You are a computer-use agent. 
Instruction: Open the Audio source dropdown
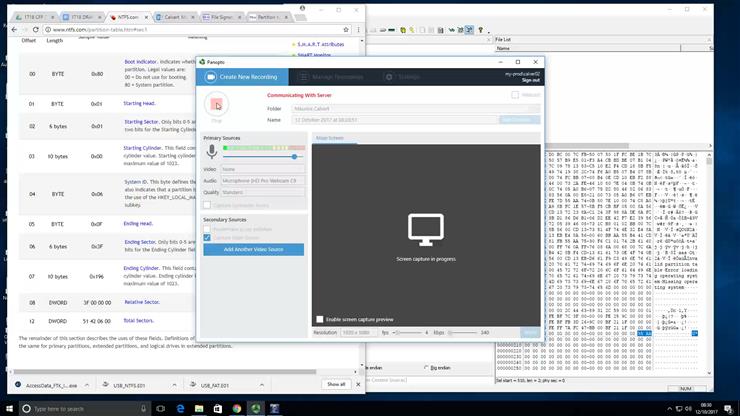point(262,181)
